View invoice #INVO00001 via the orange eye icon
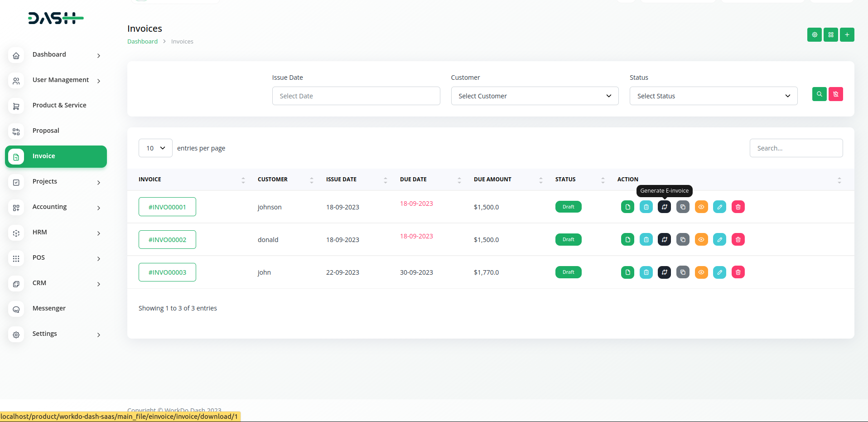This screenshot has width=868, height=422. click(x=701, y=207)
